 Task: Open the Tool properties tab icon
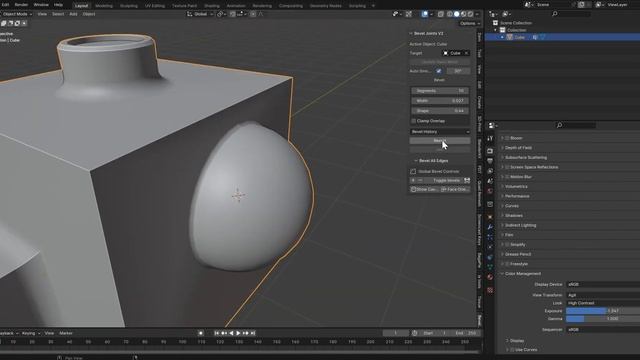coord(490,139)
